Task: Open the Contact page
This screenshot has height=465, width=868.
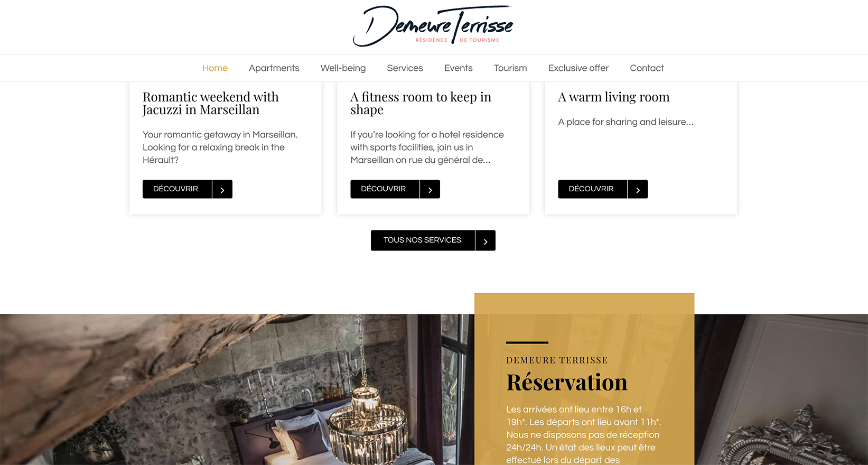Action: 647,68
